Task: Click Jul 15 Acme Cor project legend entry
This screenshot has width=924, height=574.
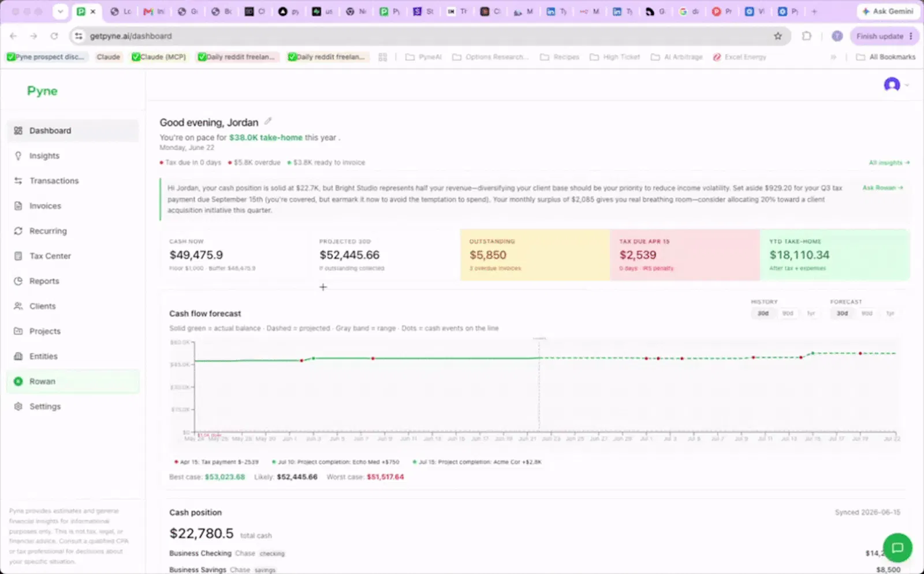Action: click(477, 462)
